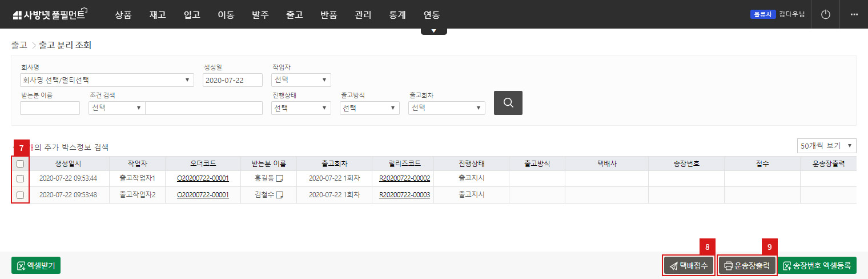This screenshot has width=868, height=279.
Task: Click the 출고 breadcrumb link
Action: (19, 45)
